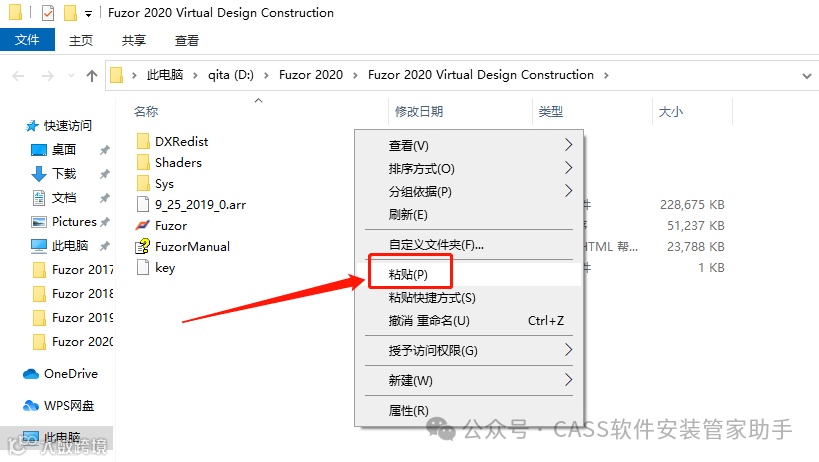The height and width of the screenshot is (462, 819).
Task: Expand the 分组依据(P) submenu arrow
Action: [568, 191]
